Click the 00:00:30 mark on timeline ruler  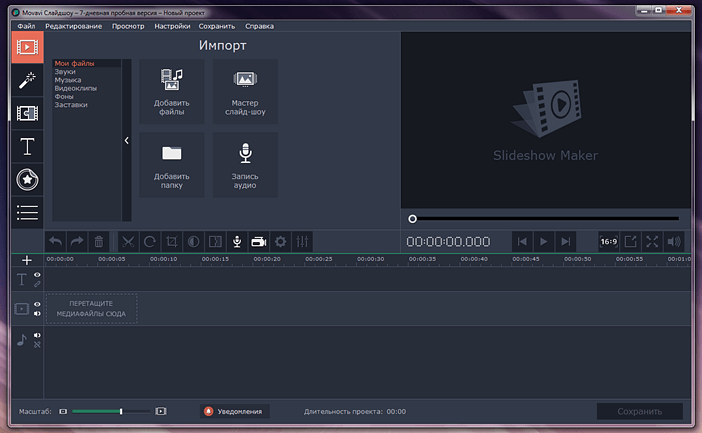371,259
